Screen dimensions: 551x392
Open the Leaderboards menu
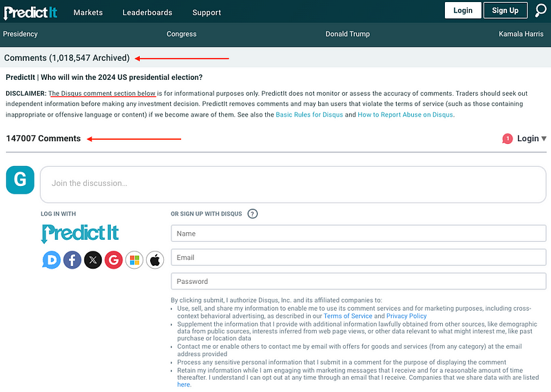[147, 12]
